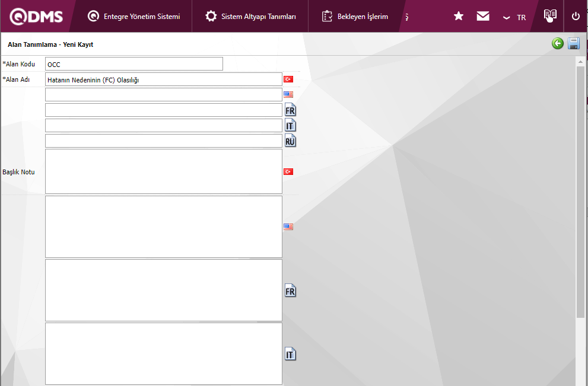The width and height of the screenshot is (588, 386).
Task: Click Alan Adı Russian input field
Action: (x=164, y=141)
